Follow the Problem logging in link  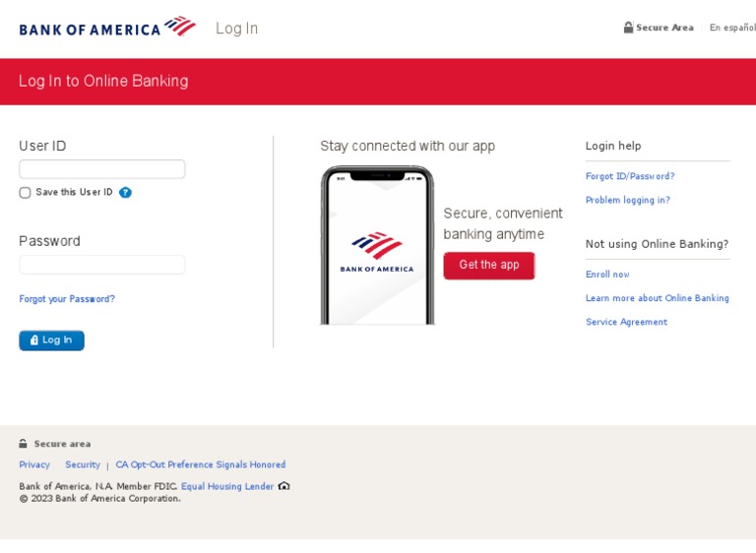click(x=628, y=200)
